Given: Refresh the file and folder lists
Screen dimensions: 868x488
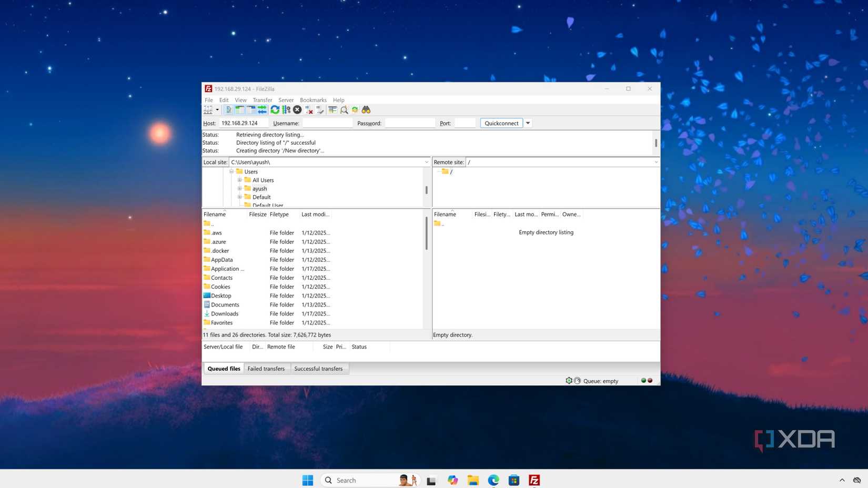Looking at the screenshot, I should click(275, 110).
